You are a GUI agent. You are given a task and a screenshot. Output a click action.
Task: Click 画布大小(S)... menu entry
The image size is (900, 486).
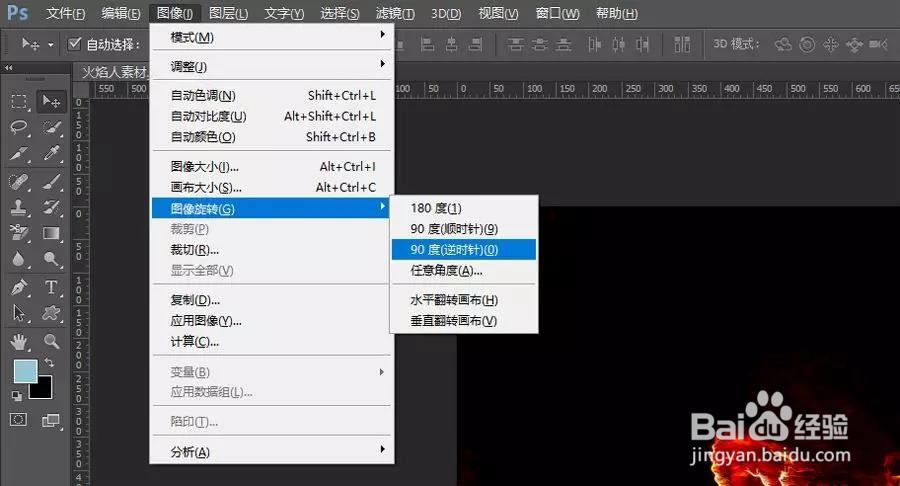click(x=271, y=188)
